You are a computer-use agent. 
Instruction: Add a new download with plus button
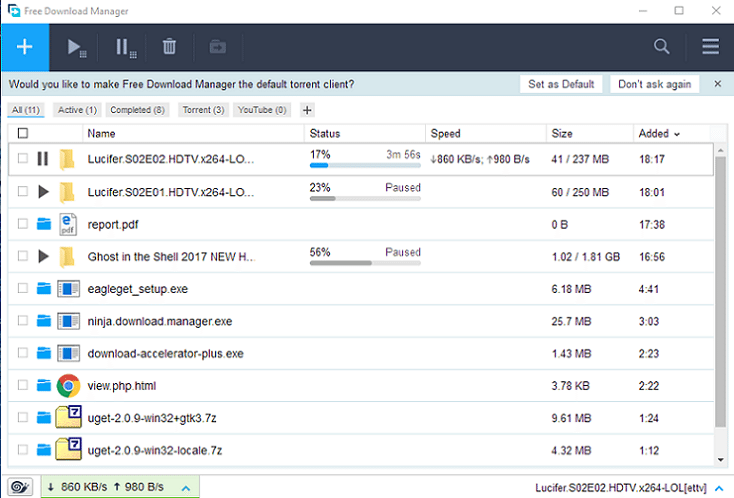point(25,47)
